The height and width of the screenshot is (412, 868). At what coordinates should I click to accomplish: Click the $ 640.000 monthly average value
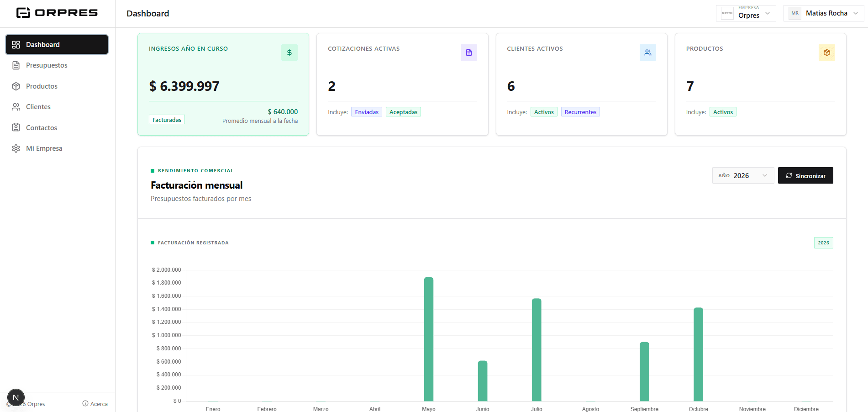[x=283, y=112]
